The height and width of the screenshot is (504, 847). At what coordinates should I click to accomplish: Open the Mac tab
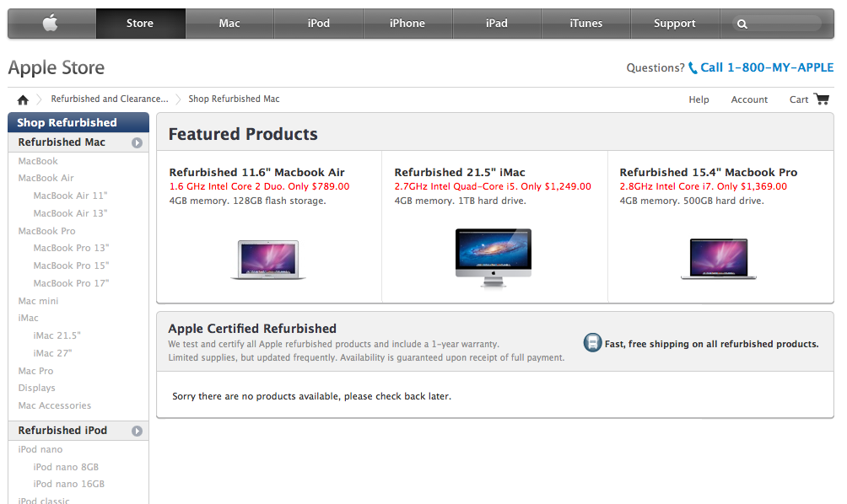pyautogui.click(x=229, y=24)
